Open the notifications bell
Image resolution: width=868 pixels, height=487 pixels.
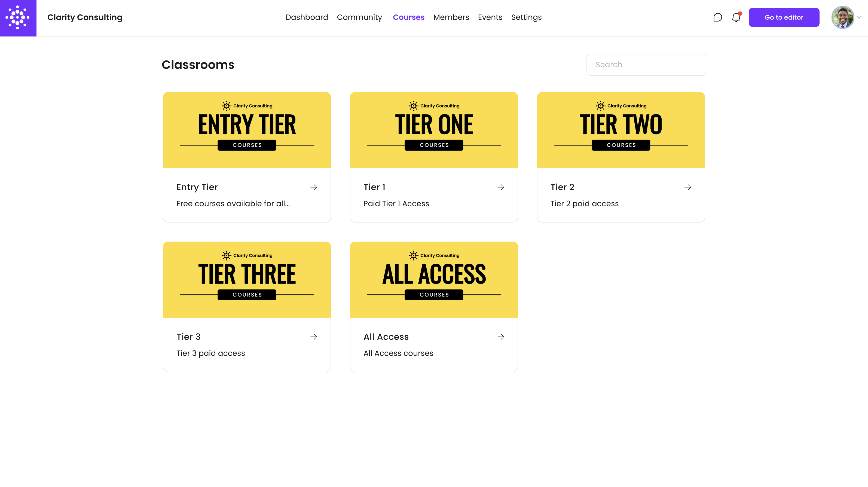click(x=736, y=17)
